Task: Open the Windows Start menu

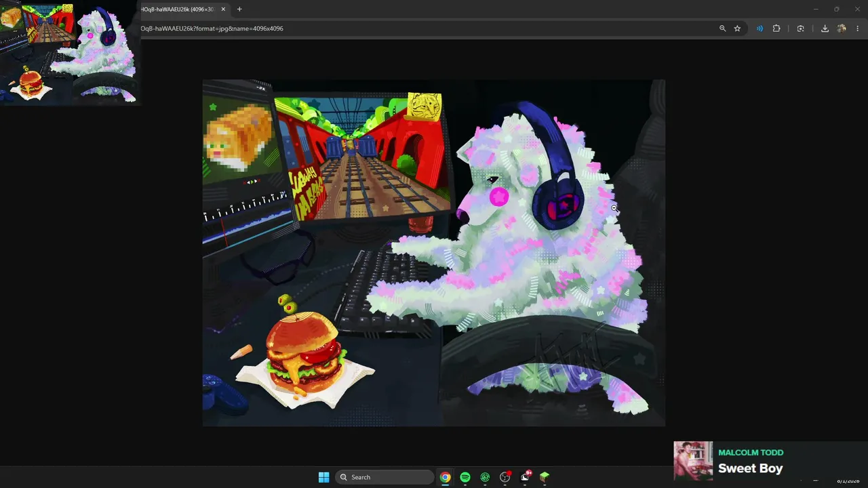Action: coord(323,477)
